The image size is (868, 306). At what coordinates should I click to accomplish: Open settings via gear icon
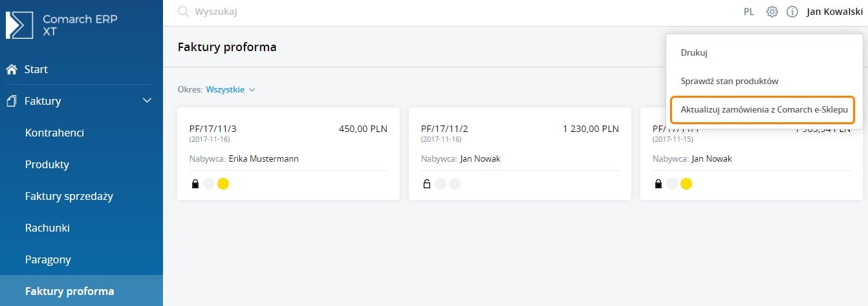[x=772, y=12]
